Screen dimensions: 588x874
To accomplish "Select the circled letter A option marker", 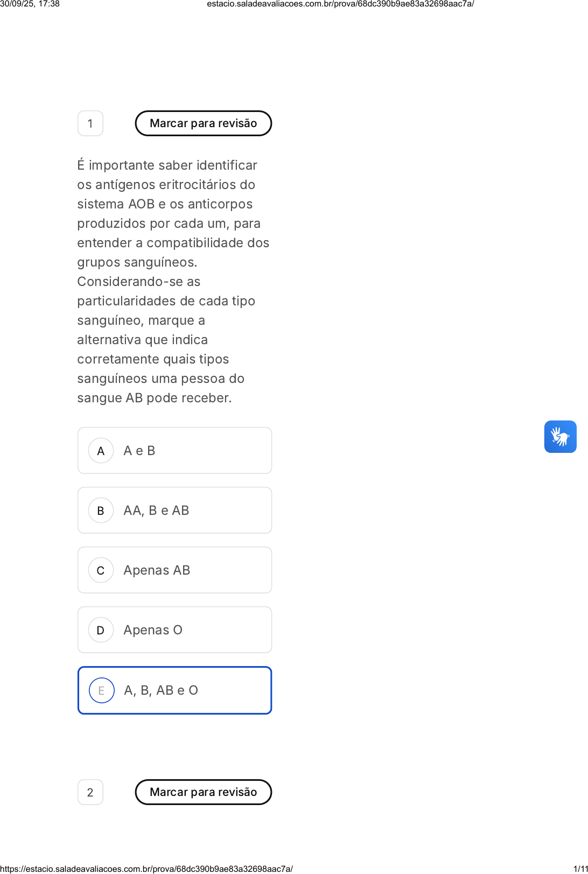I will tap(101, 451).
